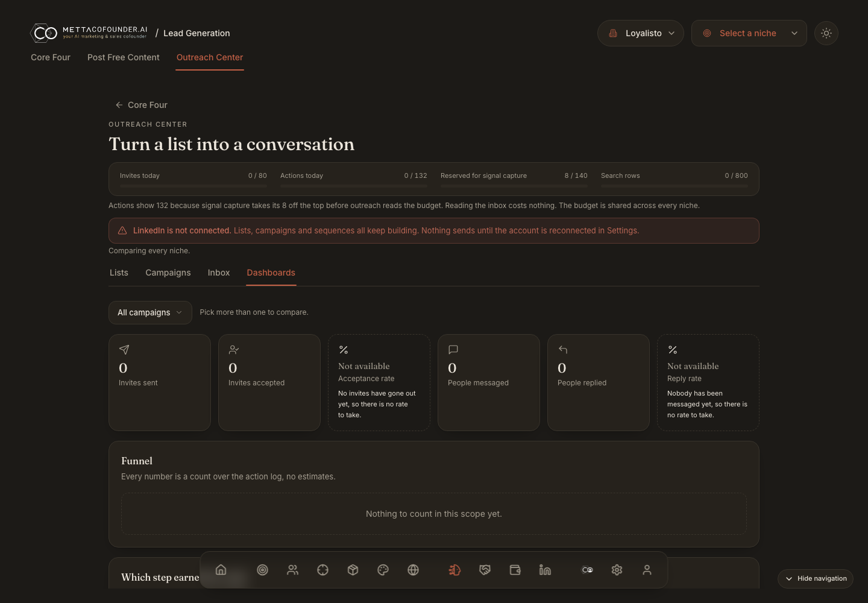Image resolution: width=868 pixels, height=603 pixels.
Task: Open the globe icon in the dock
Action: [413, 570]
